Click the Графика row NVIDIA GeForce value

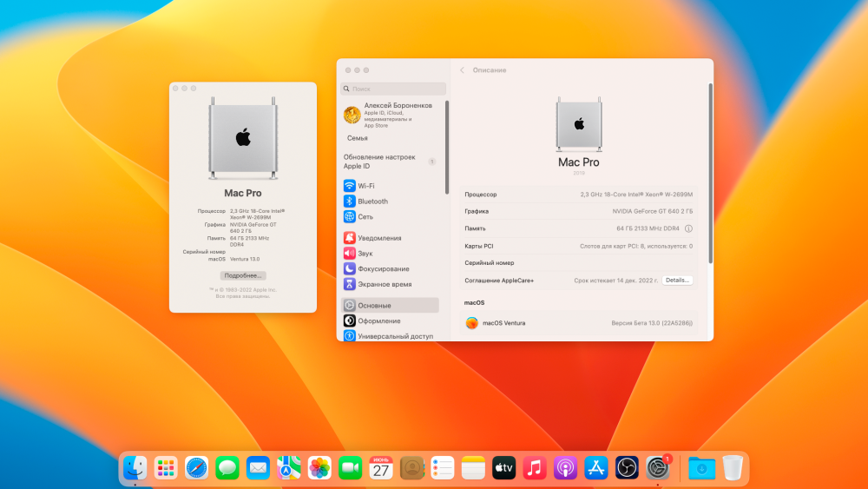(x=652, y=212)
